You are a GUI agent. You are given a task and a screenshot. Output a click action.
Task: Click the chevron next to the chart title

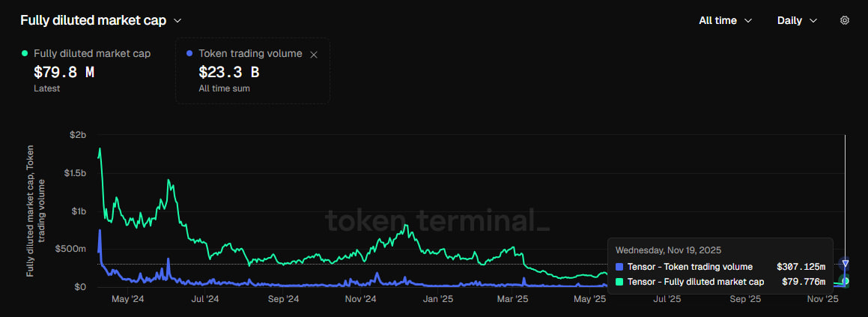(x=177, y=21)
